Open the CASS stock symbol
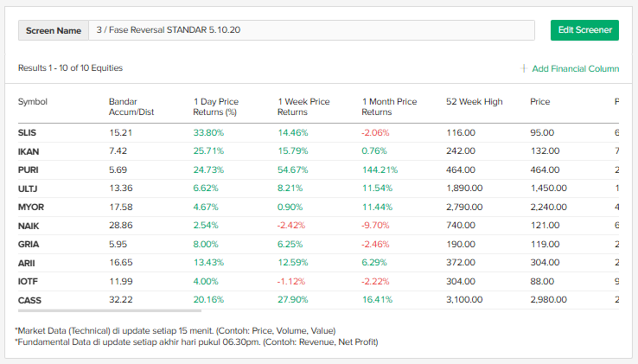 tap(29, 300)
